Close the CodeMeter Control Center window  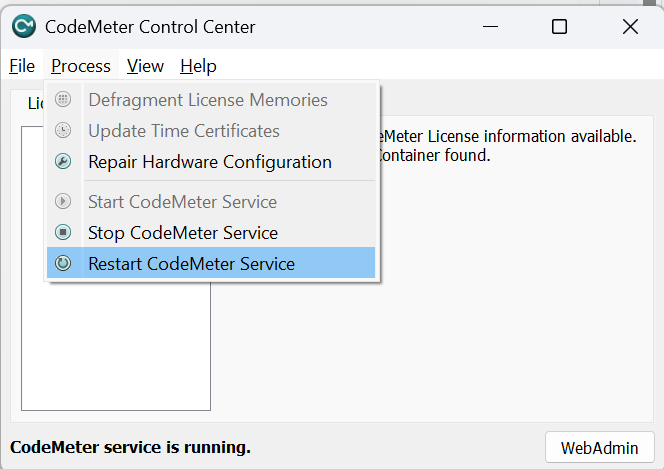coord(630,27)
